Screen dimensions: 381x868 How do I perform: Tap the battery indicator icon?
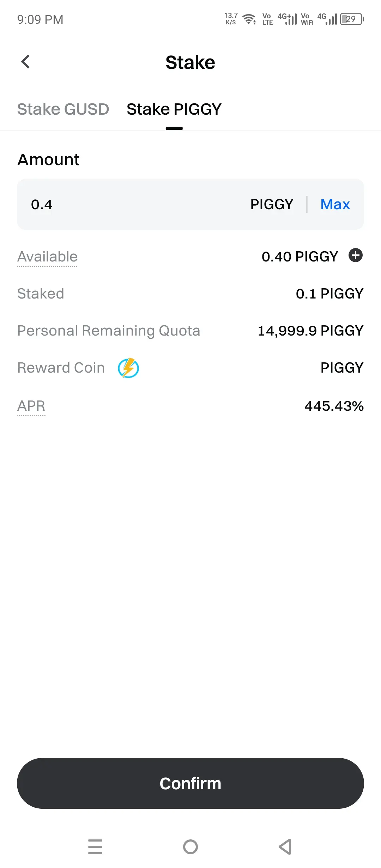352,19
